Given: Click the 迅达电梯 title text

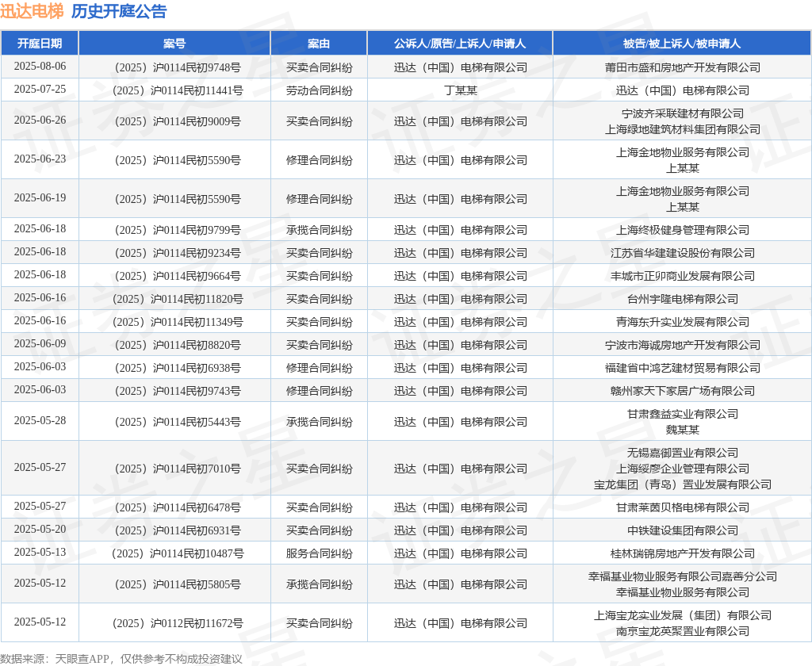Looking at the screenshot, I should coord(32,11).
